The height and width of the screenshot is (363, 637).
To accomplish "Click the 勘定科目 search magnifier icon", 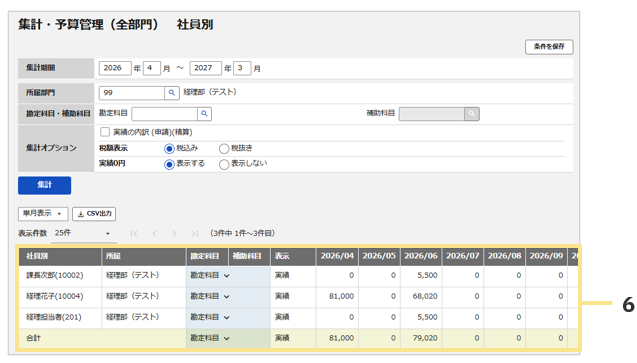I will pyautogui.click(x=204, y=114).
